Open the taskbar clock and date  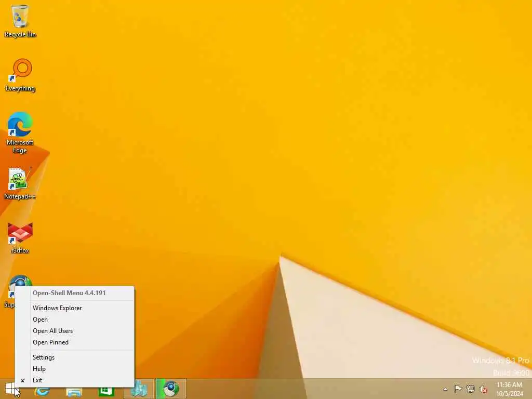tap(509, 389)
